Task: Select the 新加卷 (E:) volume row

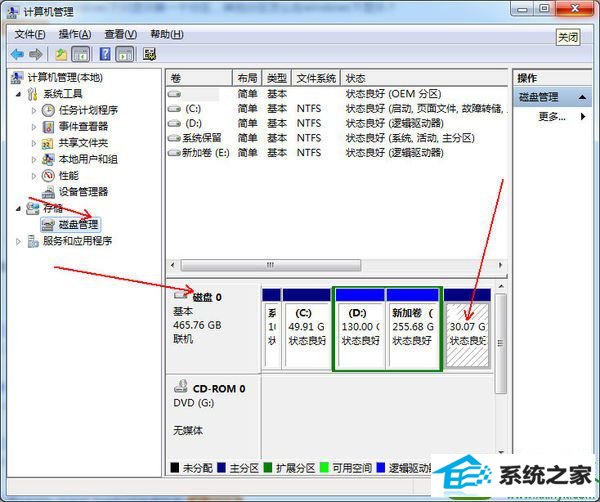Action: [x=337, y=153]
